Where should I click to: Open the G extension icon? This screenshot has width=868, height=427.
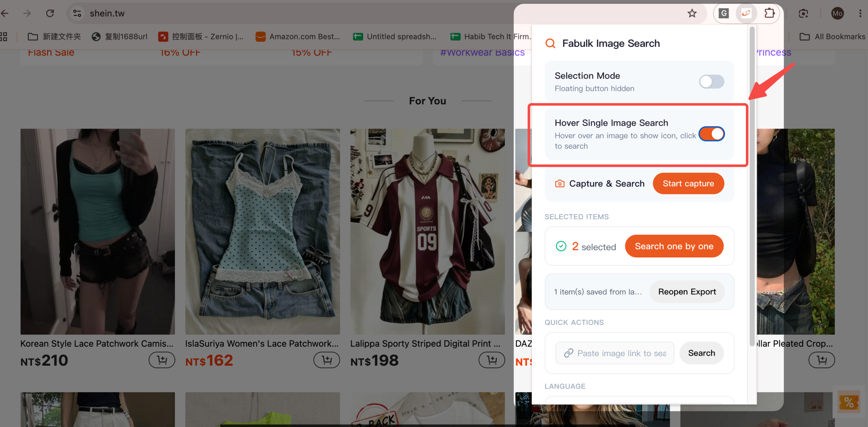click(724, 13)
